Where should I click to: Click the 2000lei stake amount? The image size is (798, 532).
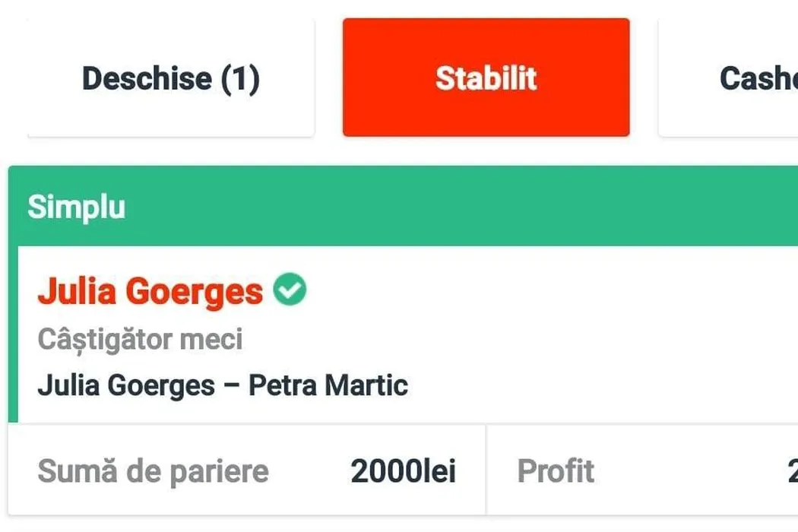[403, 471]
